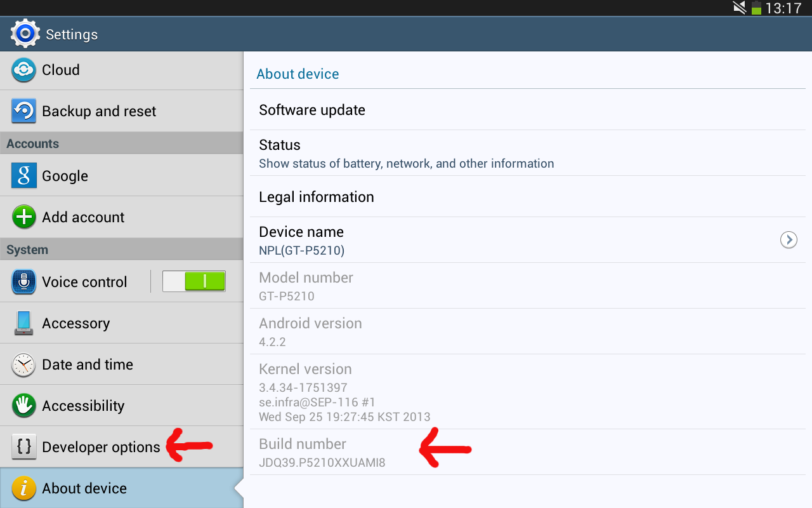Open Status battery and network information

pyautogui.click(x=528, y=153)
